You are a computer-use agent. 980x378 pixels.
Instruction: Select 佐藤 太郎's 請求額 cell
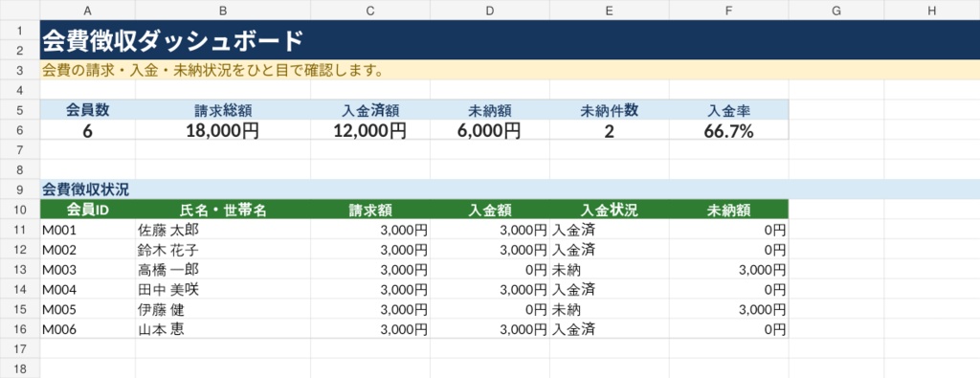pos(370,230)
